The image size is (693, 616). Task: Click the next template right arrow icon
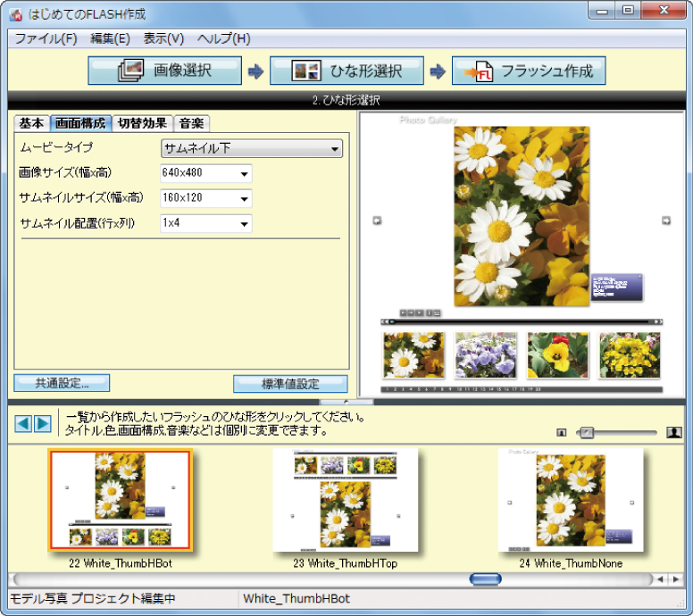(x=43, y=423)
